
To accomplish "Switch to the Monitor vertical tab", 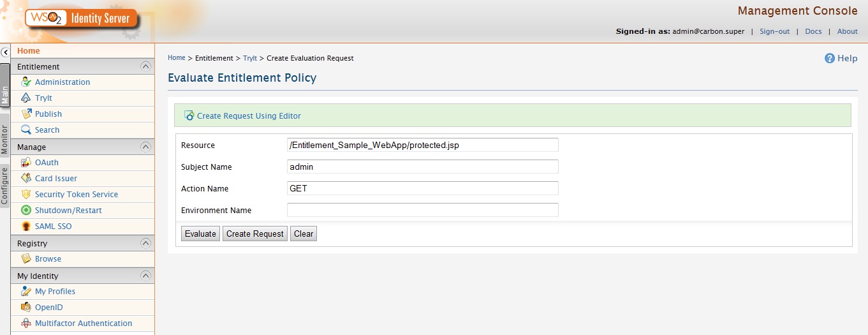I will pos(5,139).
